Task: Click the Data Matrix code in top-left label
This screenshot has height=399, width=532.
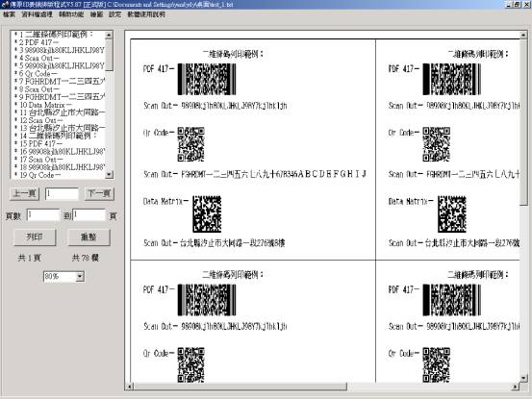Action: (207, 213)
